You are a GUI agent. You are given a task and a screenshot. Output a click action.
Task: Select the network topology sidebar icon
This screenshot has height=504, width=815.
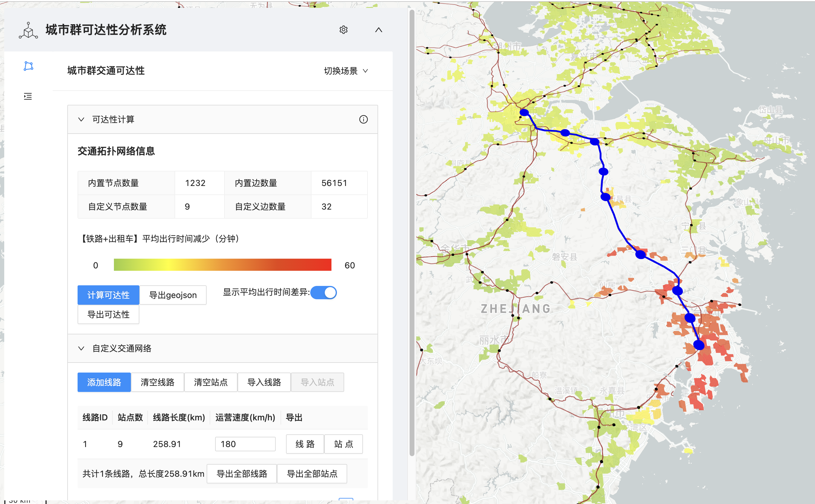[x=28, y=66]
